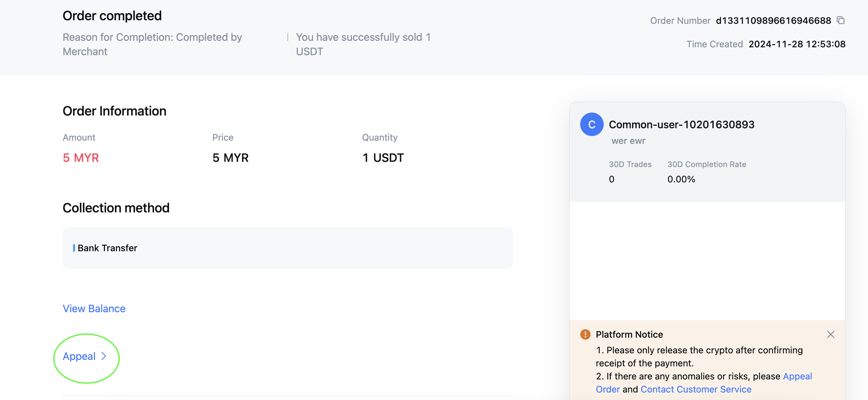Close the Platform Notice banner

coord(830,334)
